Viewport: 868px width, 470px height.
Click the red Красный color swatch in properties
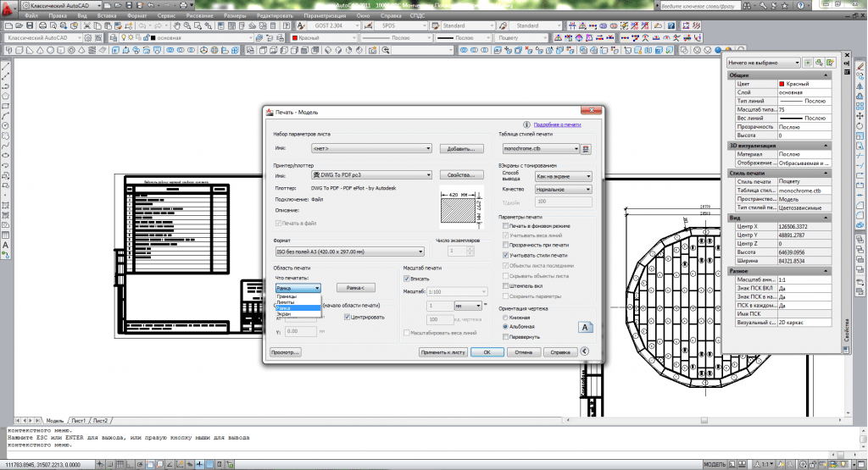click(782, 84)
